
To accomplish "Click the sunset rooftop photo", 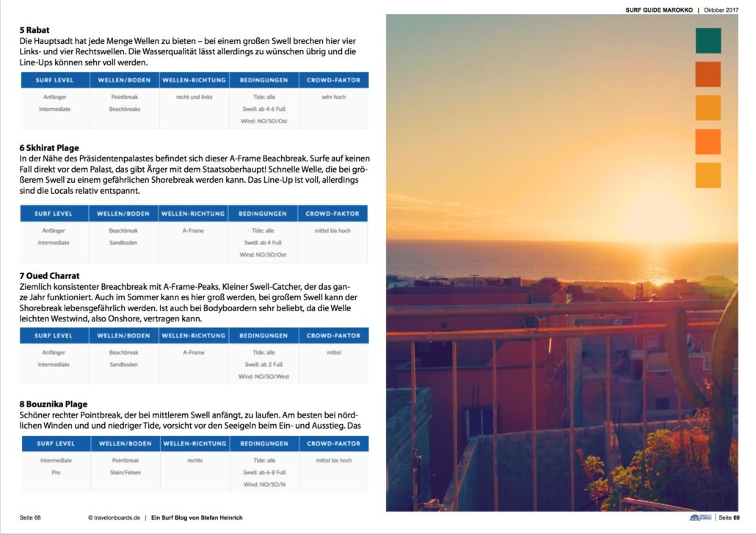I will [x=562, y=263].
